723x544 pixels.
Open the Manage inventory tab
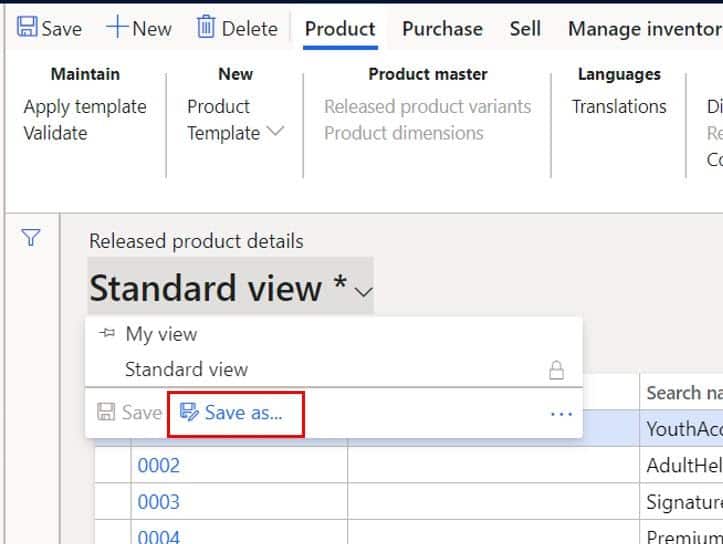click(x=645, y=29)
